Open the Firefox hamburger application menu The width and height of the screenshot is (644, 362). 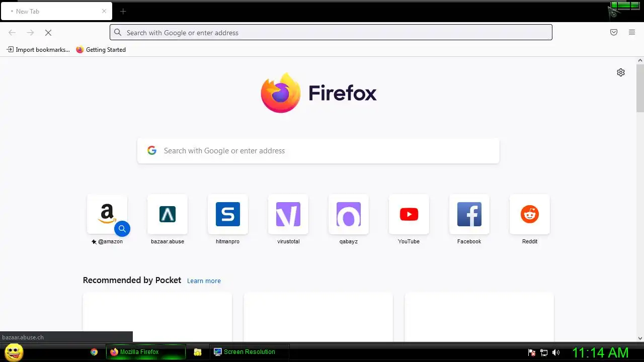632,32
